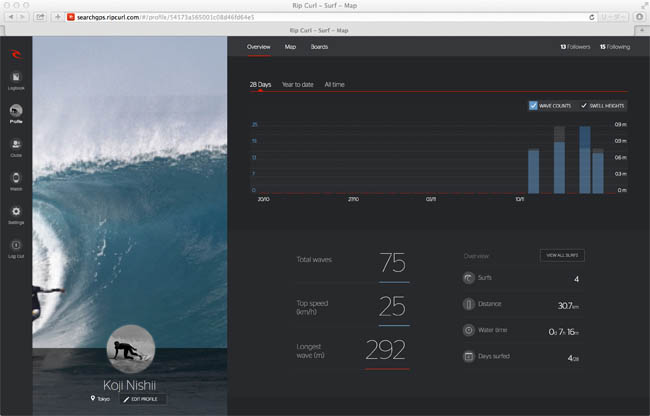650x416 pixels.
Task: Click the searchgps.ripcurl.com site favicon
Action: (71, 17)
